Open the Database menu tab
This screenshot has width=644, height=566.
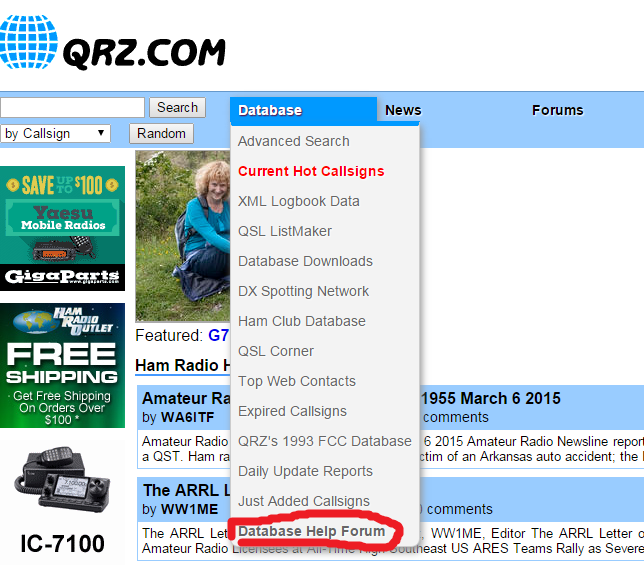304,110
